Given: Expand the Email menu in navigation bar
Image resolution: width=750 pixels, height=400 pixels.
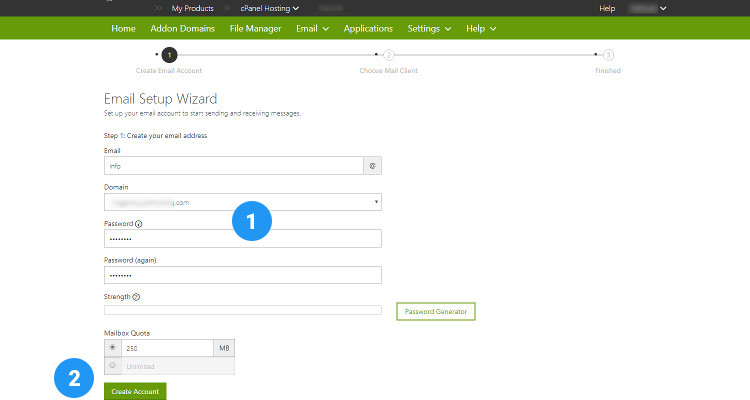Looking at the screenshot, I should click(312, 28).
